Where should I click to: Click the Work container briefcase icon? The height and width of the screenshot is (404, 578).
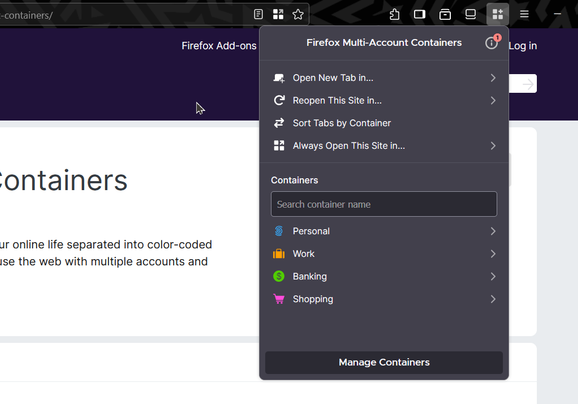tap(279, 254)
